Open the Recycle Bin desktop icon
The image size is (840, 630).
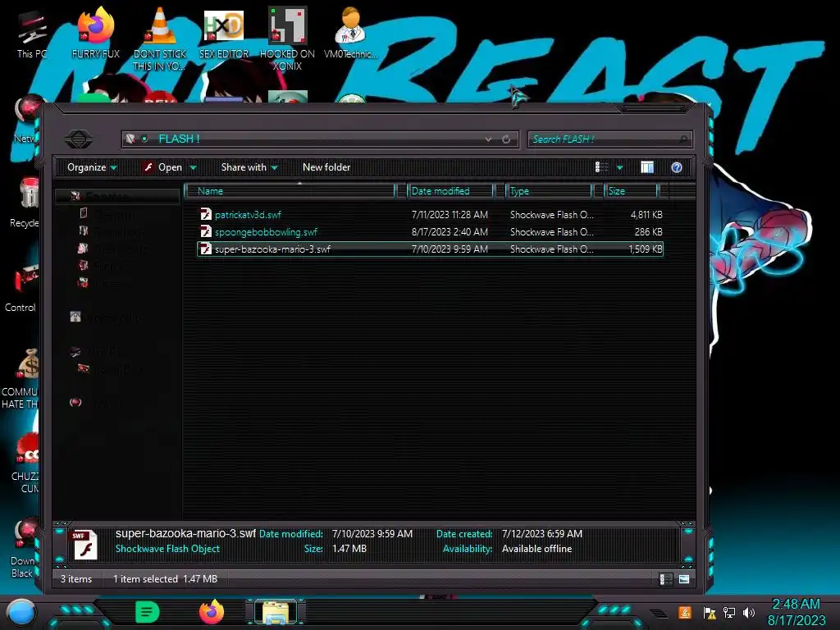point(25,203)
